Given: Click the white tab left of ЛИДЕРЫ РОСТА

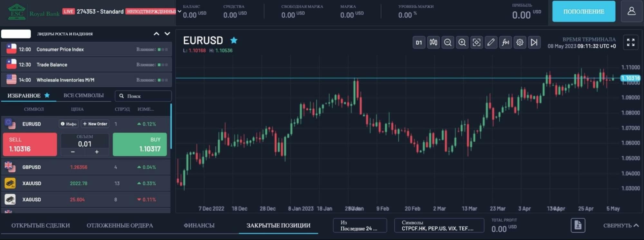Looking at the screenshot, I should tap(16, 34).
